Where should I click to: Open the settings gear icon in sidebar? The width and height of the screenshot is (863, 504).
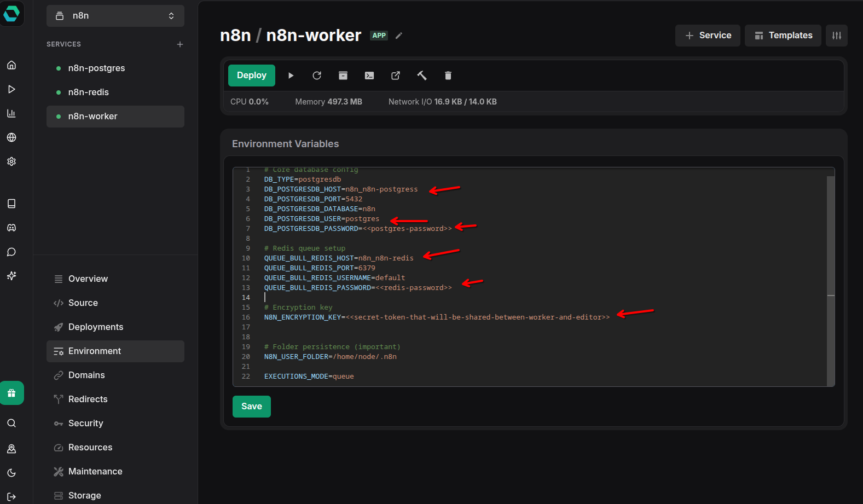pyautogui.click(x=11, y=161)
